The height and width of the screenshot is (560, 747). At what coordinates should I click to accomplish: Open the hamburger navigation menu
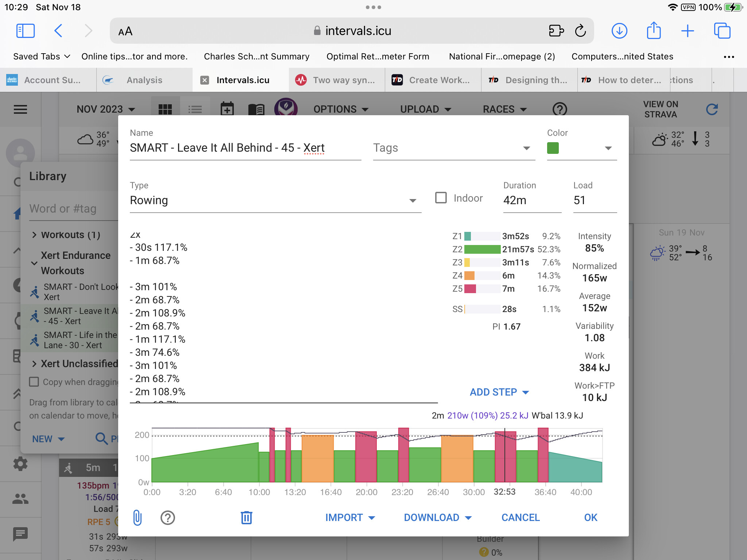click(20, 109)
